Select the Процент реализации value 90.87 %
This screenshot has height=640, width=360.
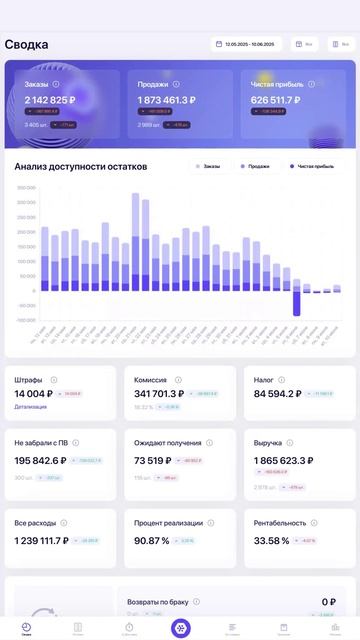(151, 541)
